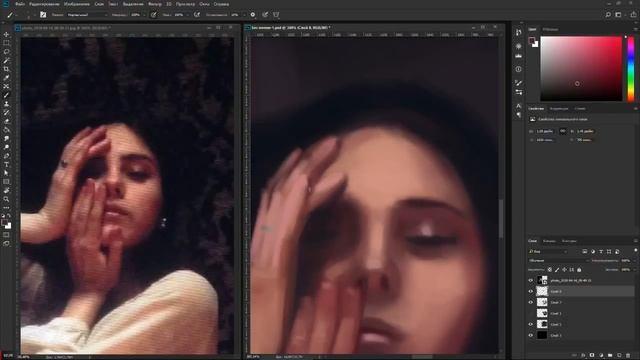Select the Rectangle shape tool
Screen dimensions: 640x360
6,182
